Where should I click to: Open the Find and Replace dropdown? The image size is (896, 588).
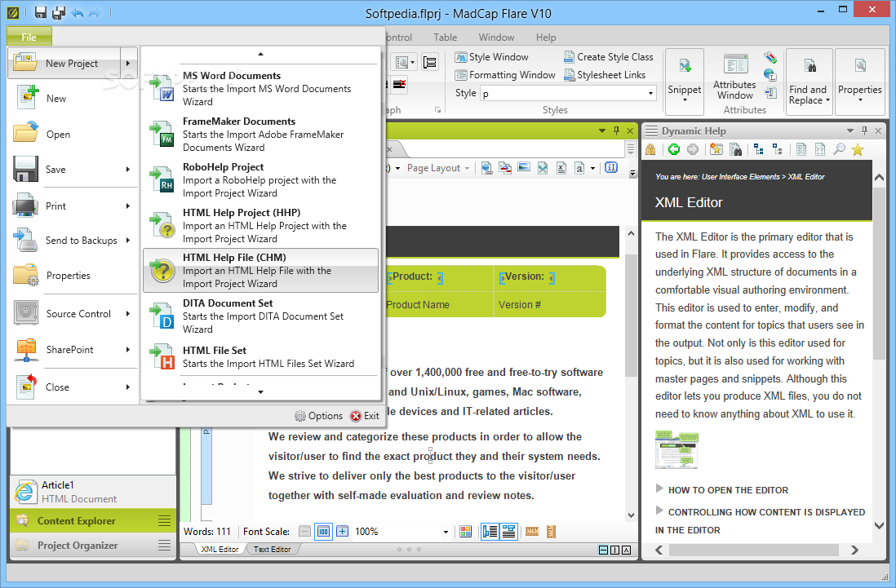click(809, 82)
